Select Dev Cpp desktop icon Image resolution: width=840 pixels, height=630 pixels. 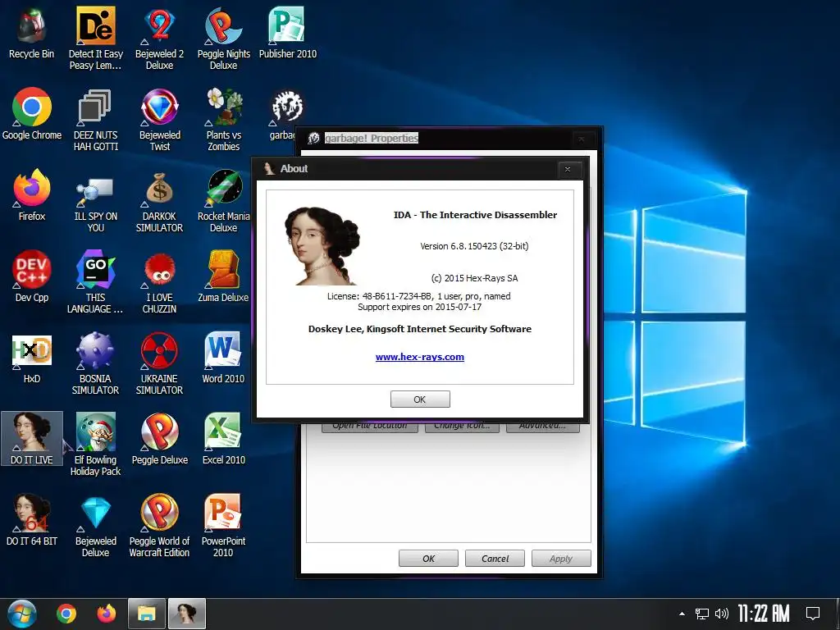[x=32, y=276]
